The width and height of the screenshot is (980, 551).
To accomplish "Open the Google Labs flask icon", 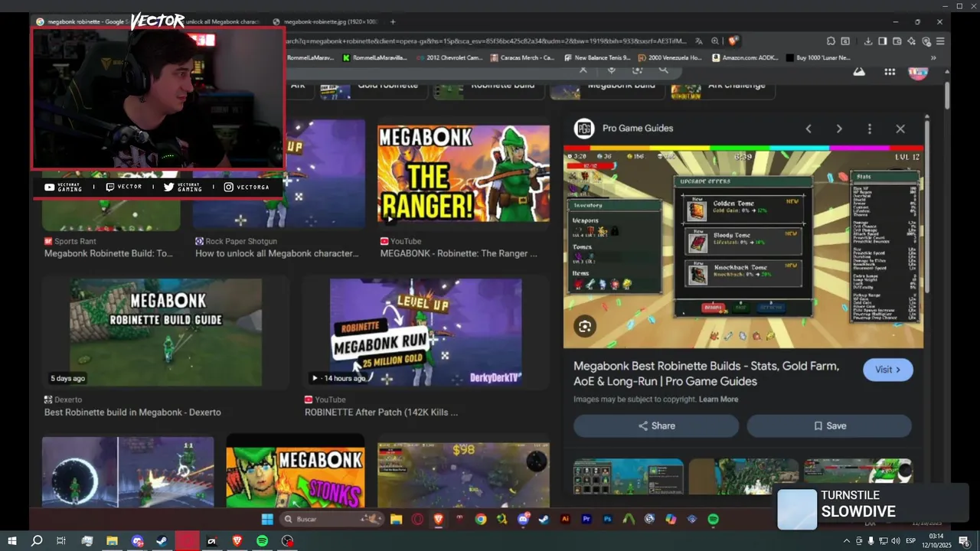I will [x=859, y=71].
